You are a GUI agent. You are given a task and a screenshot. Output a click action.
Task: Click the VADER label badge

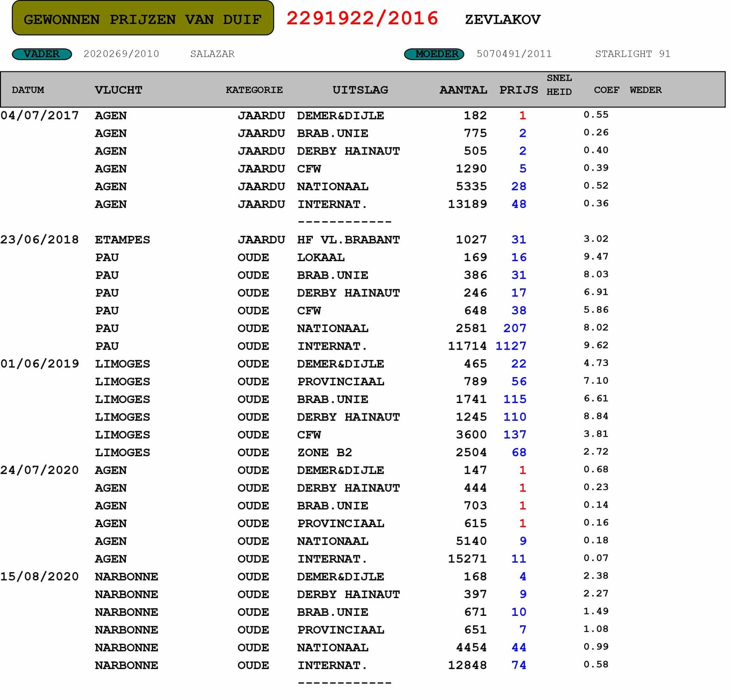pyautogui.click(x=42, y=54)
